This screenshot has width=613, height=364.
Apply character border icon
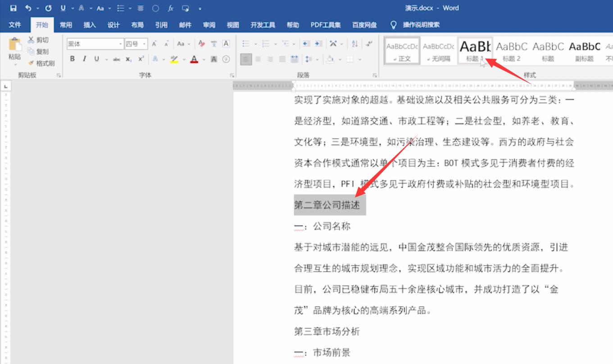click(x=226, y=44)
